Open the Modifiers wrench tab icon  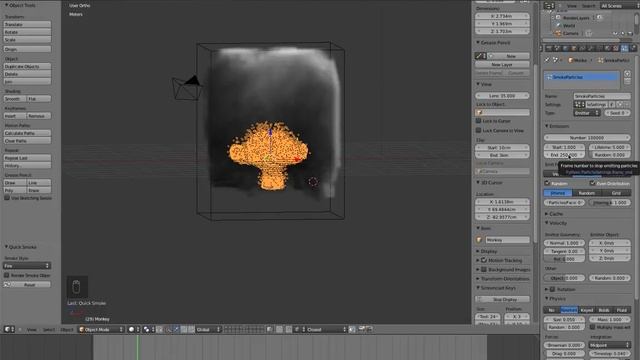[590, 48]
